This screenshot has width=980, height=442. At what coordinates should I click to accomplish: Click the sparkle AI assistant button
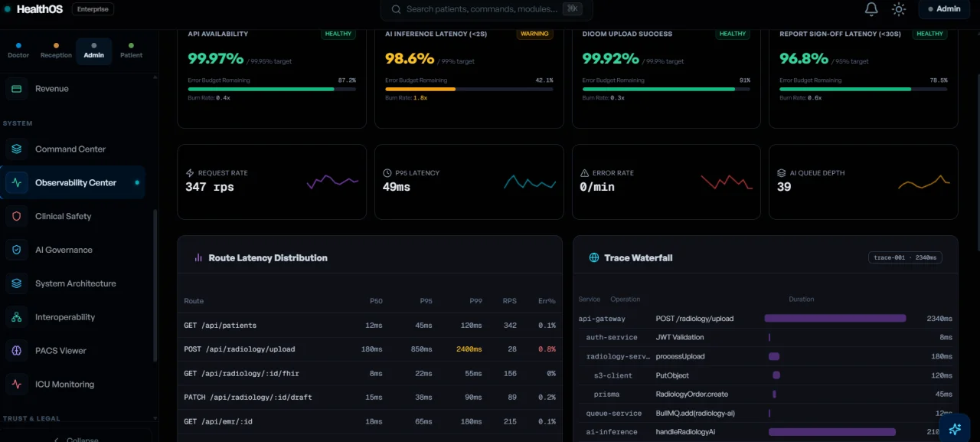click(x=955, y=429)
